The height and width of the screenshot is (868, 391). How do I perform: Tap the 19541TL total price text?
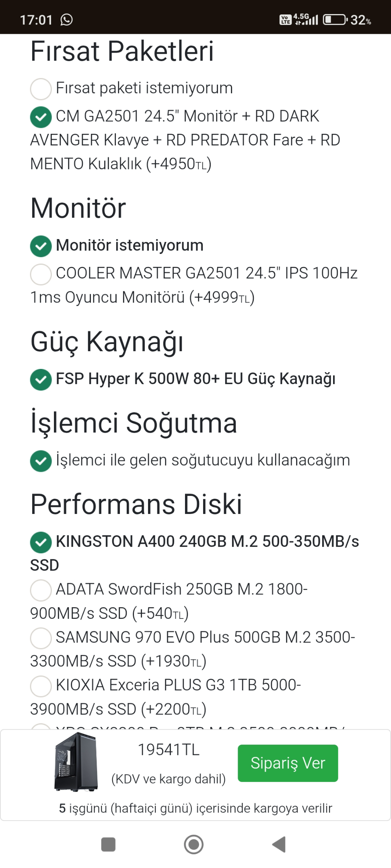[x=169, y=749]
